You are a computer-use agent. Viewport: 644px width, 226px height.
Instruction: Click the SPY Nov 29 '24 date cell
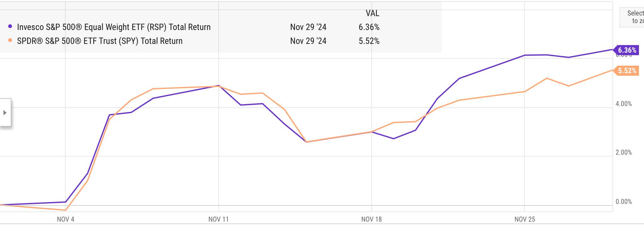pyautogui.click(x=308, y=41)
